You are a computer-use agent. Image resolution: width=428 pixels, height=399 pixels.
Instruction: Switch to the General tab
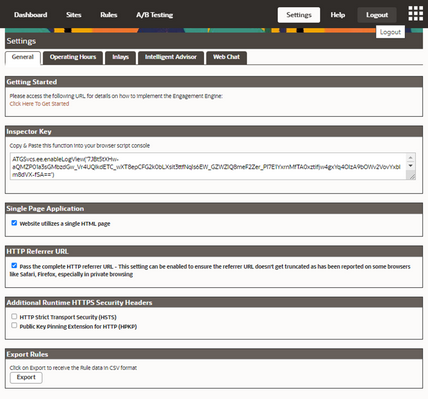tap(23, 57)
